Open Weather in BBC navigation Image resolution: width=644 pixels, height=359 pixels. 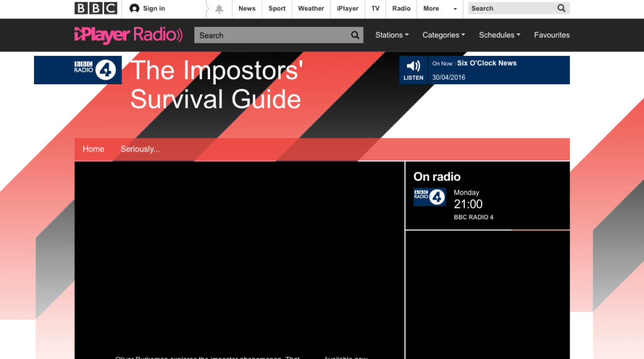click(311, 9)
